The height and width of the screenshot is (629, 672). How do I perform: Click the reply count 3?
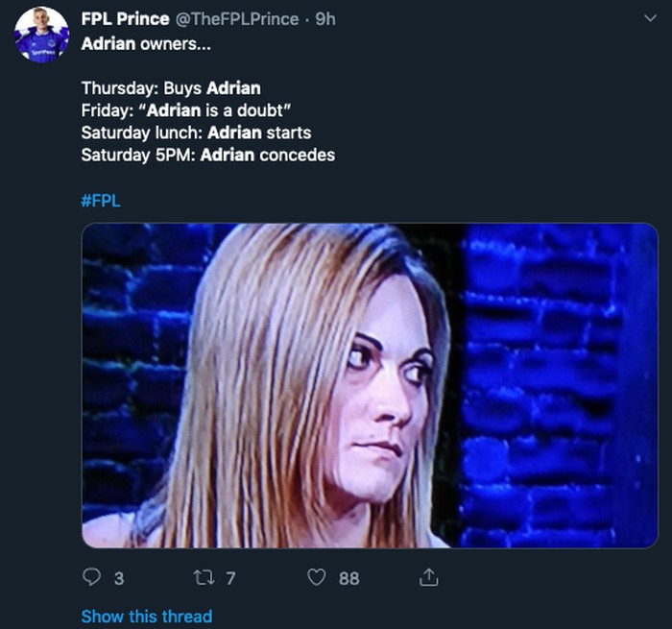(x=118, y=579)
